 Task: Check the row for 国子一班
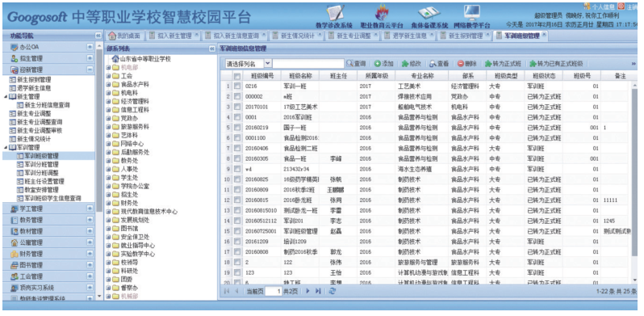coord(237,128)
